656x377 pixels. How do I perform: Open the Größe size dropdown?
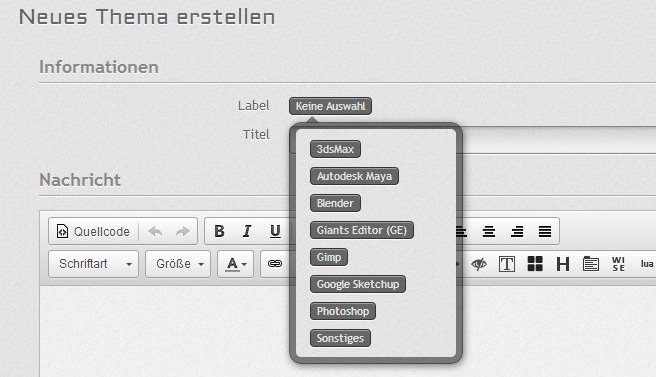pyautogui.click(x=178, y=264)
